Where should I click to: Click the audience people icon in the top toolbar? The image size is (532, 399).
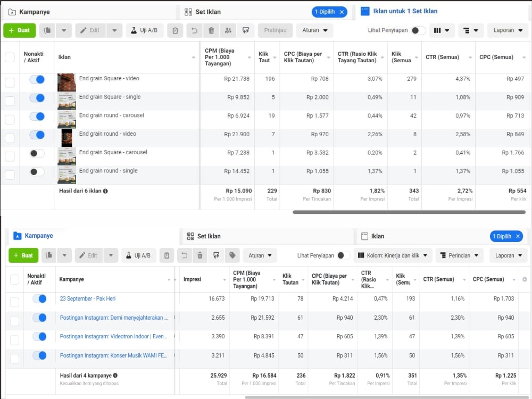pos(228,30)
